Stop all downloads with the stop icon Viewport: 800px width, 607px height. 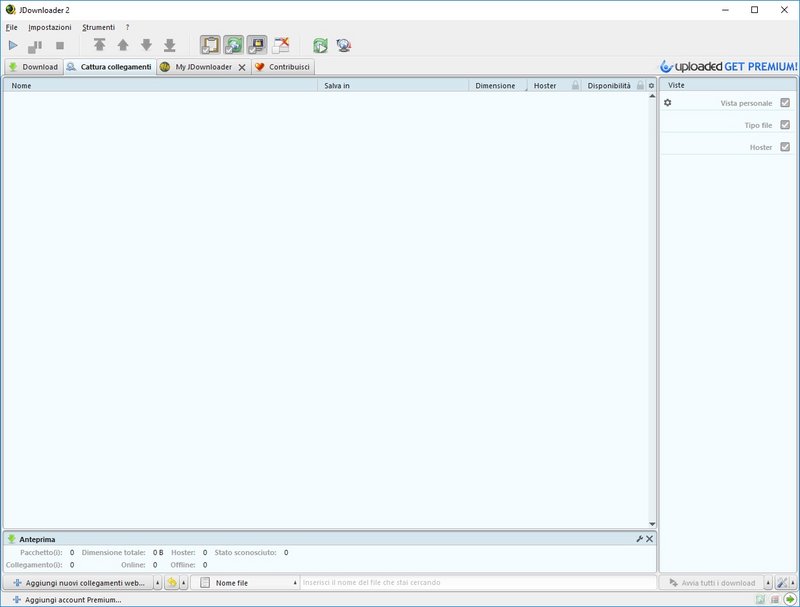pyautogui.click(x=60, y=46)
